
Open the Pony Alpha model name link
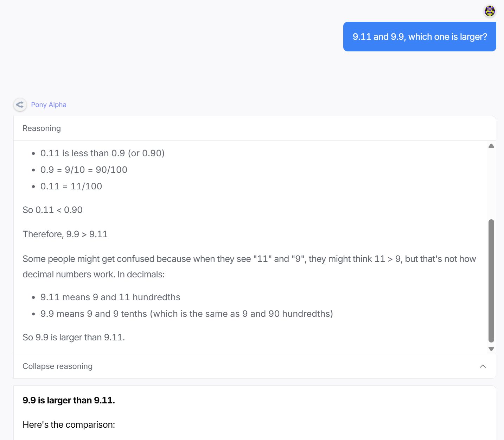pos(49,105)
